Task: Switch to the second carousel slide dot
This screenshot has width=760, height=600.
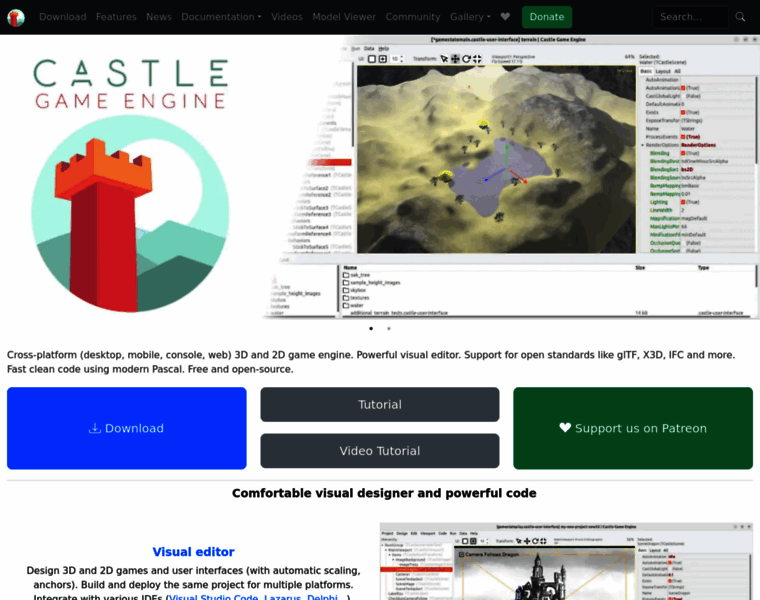Action: tap(389, 329)
